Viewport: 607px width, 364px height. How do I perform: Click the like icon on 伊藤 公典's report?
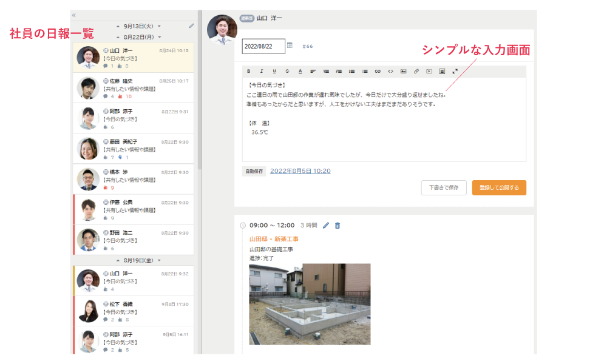coord(105,218)
